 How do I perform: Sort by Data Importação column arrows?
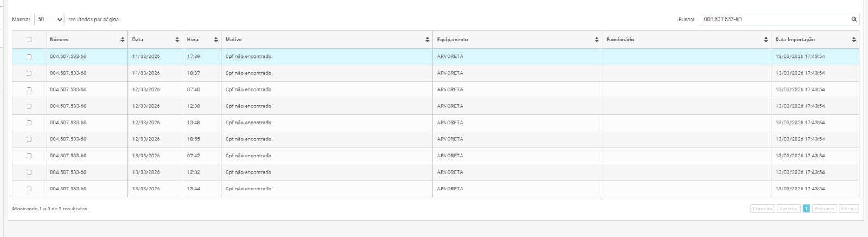[853, 40]
